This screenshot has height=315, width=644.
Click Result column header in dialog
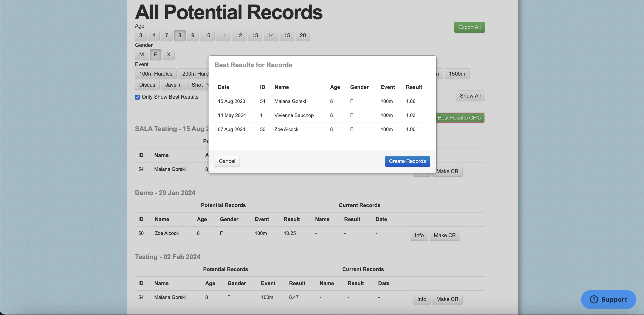tap(414, 87)
